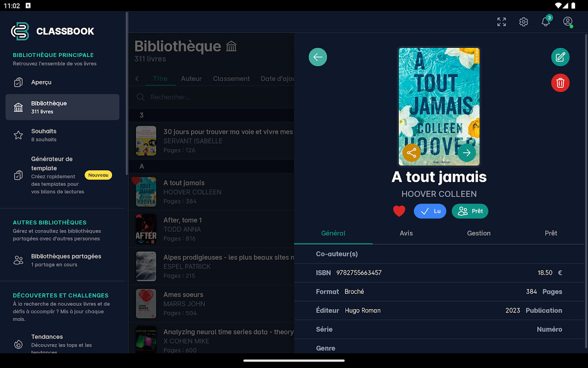Open Tendances in sidebar
The width and height of the screenshot is (588, 368).
(x=62, y=343)
